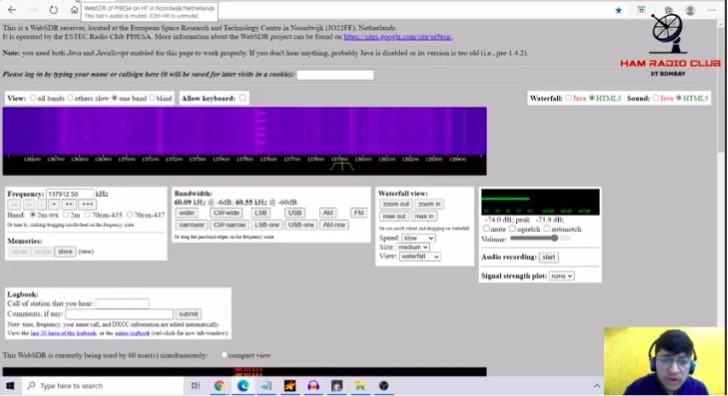Open the browser home page icon
This screenshot has height=396, width=728.
tap(74, 10)
